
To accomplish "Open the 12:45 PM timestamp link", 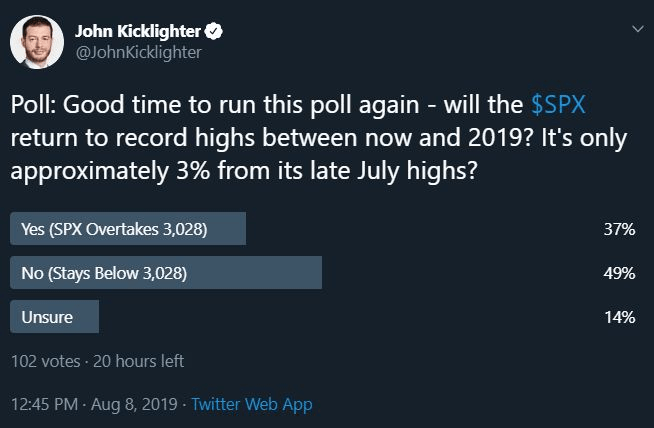I will click(x=44, y=404).
